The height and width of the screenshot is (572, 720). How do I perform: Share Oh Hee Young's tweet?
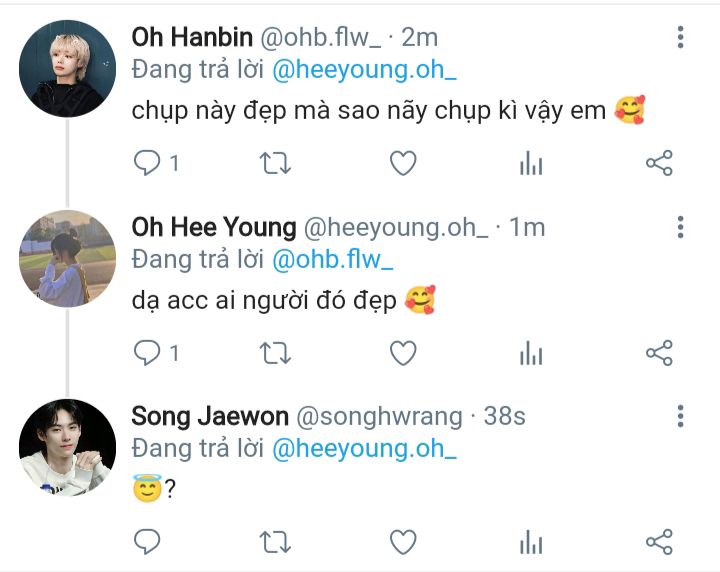tap(659, 353)
